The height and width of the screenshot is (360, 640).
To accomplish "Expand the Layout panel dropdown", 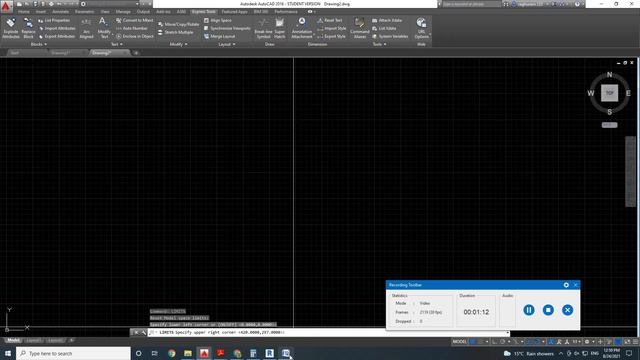I will (227, 44).
